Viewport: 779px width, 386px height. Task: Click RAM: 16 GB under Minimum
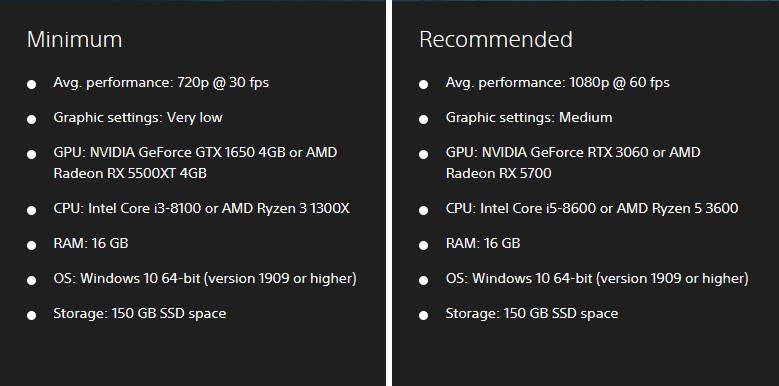[x=91, y=243]
